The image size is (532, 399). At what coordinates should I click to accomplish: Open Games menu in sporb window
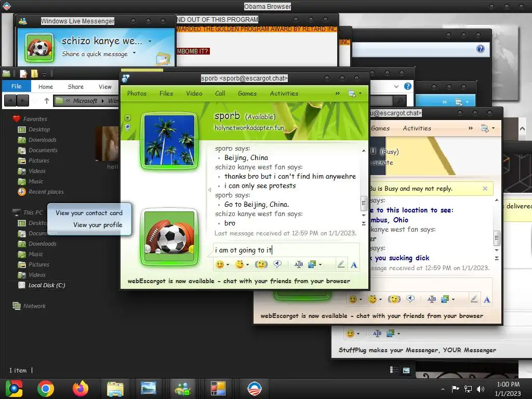(x=247, y=94)
